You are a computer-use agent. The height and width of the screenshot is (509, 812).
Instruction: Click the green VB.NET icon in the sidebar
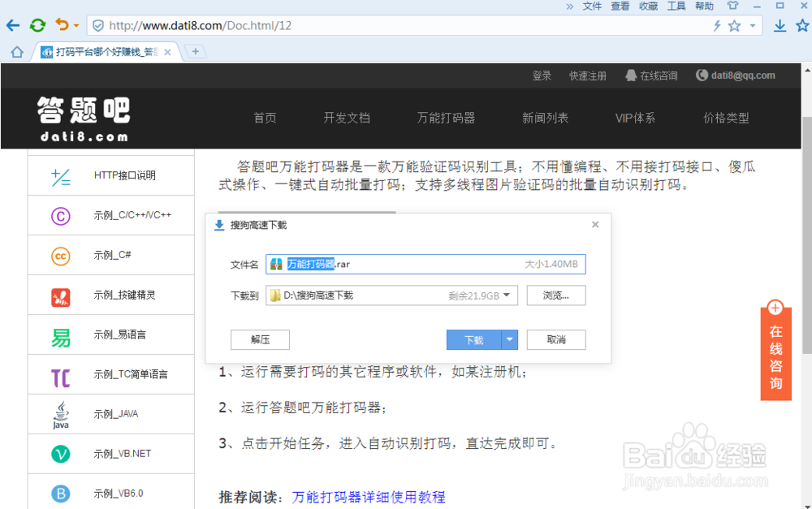61,454
